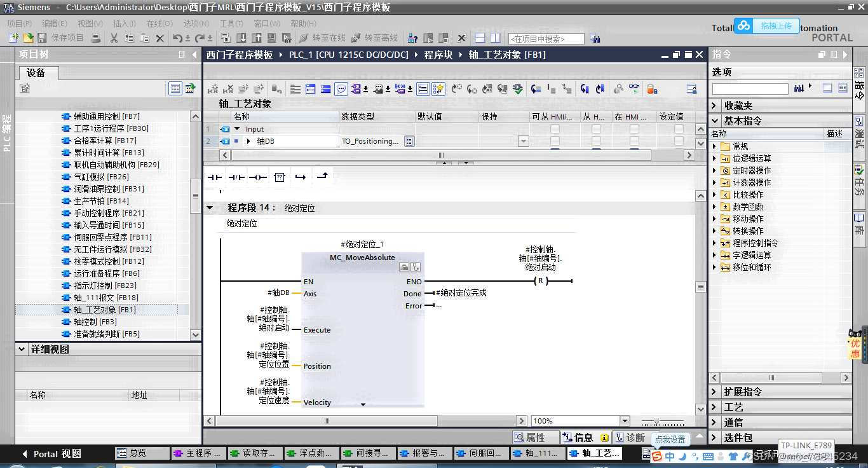
Task: Click the padlock icon in editor toolbar
Action: [652, 89]
